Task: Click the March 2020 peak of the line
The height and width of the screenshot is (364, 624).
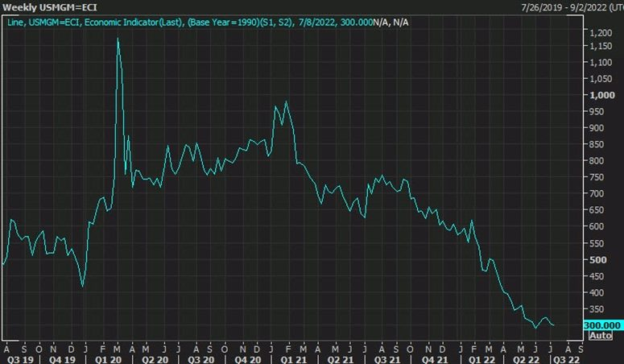Action: click(x=118, y=39)
